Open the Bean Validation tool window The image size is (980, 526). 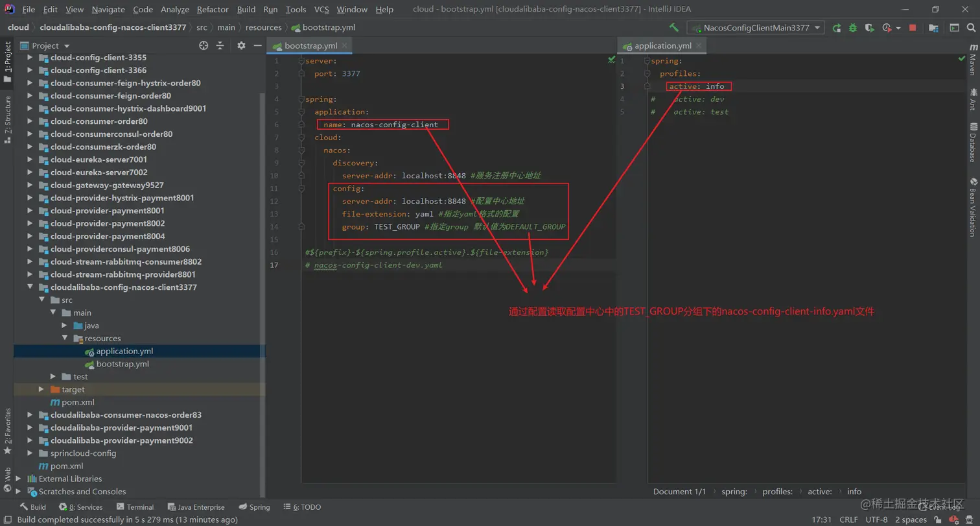coord(972,206)
